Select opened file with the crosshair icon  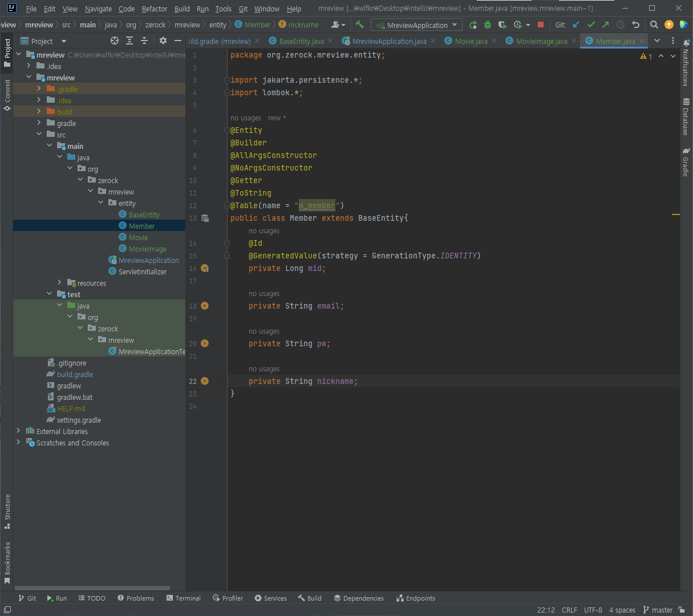point(115,40)
